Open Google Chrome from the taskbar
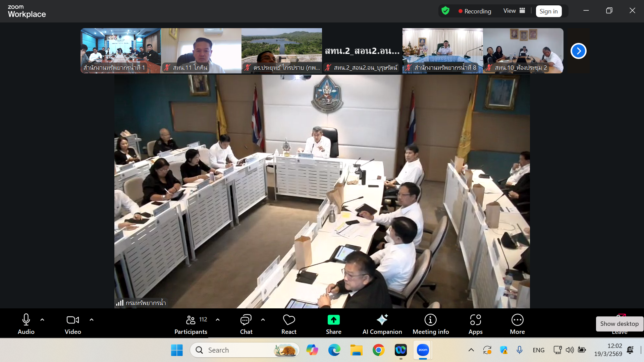This screenshot has width=644, height=362. (378, 350)
